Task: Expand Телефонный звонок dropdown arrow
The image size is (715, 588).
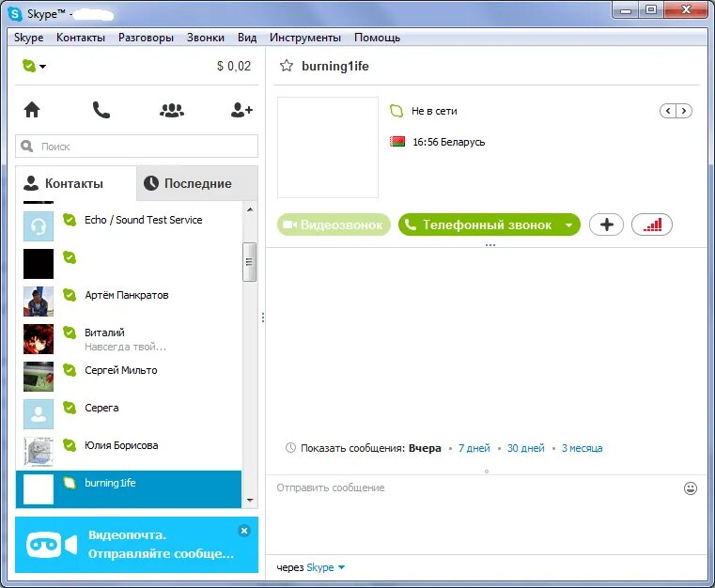Action: pos(568,224)
